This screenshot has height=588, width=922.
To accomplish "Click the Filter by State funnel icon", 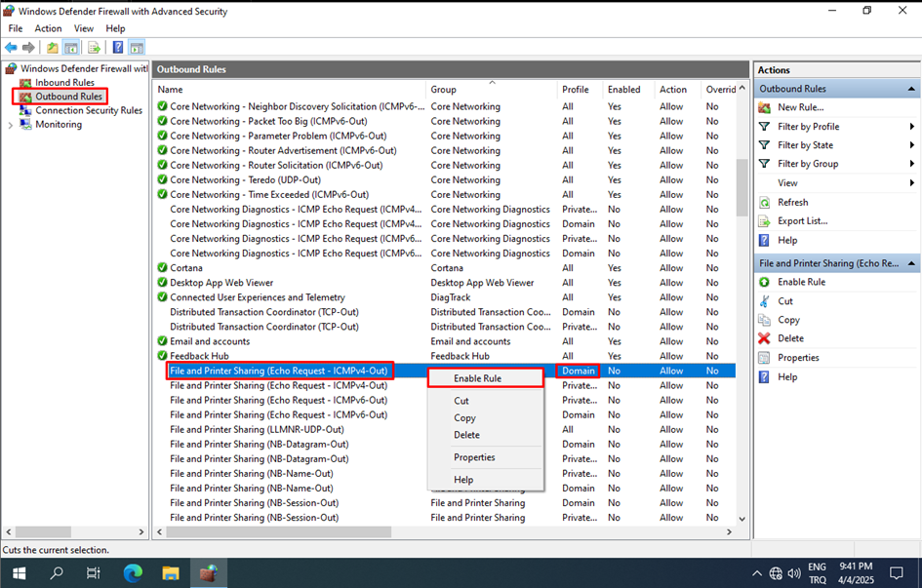I will point(764,145).
